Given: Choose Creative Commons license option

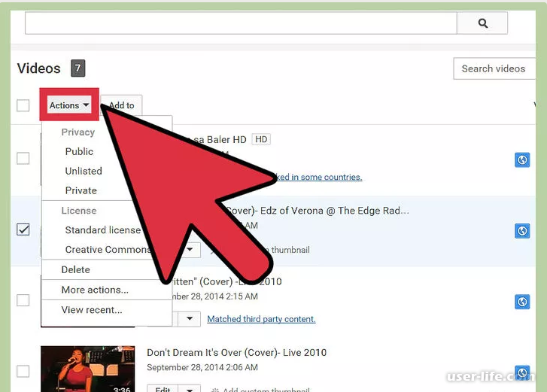Looking at the screenshot, I should [x=108, y=250].
